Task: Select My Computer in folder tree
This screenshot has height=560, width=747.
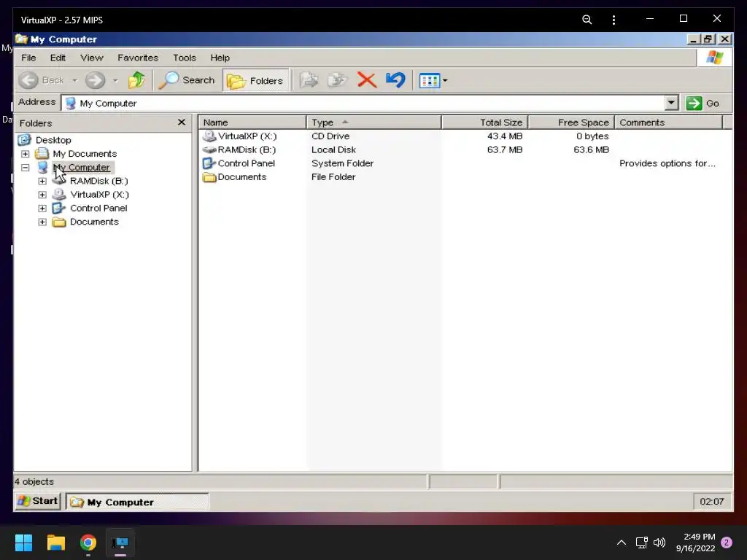Action: [x=82, y=167]
